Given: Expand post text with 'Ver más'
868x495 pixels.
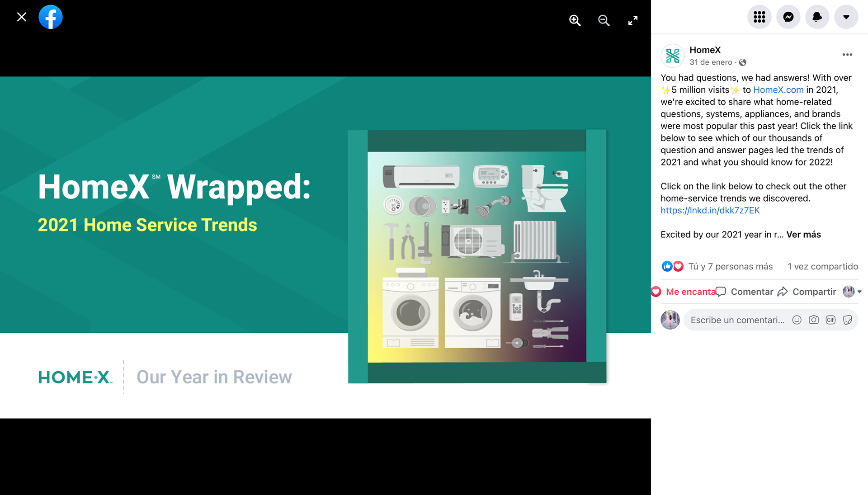Looking at the screenshot, I should click(803, 235).
